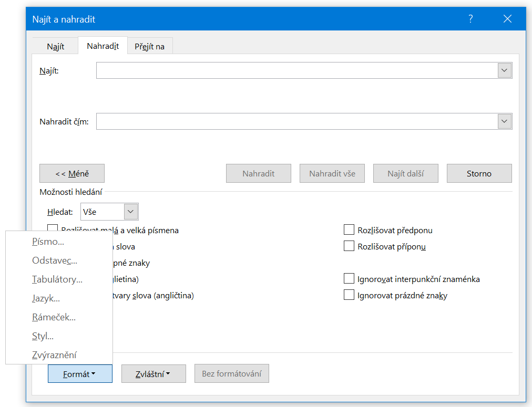Tick the Ignorovat prázdné znaky checkbox
The height and width of the screenshot is (407, 532).
pos(349,295)
